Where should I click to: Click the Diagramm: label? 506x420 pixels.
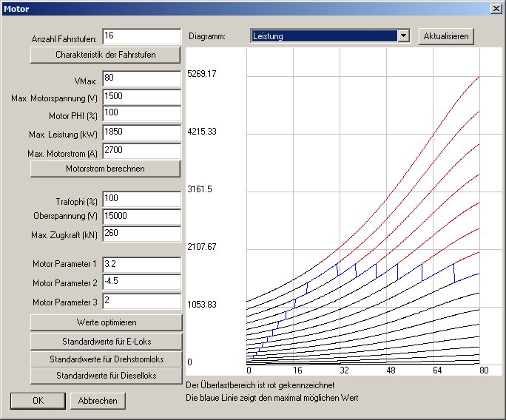pyautogui.click(x=207, y=36)
